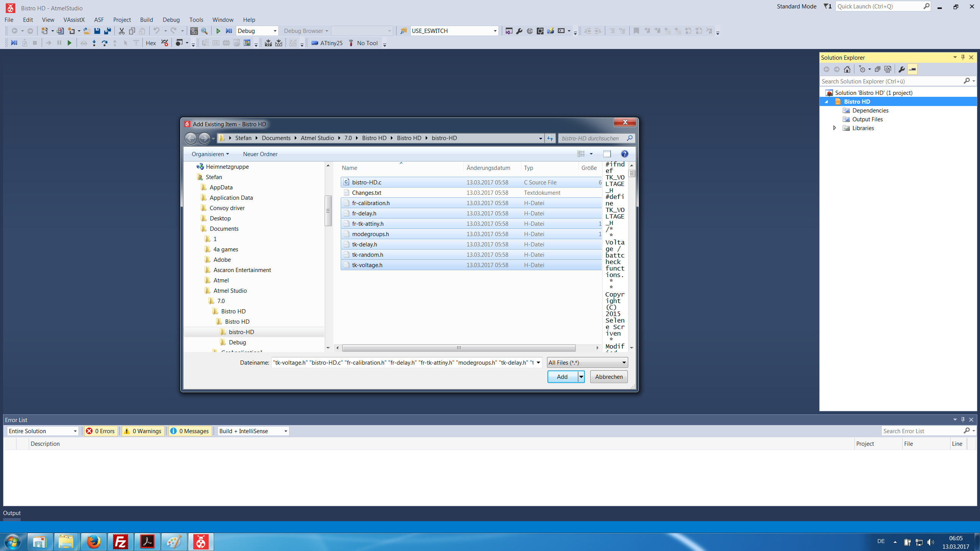This screenshot has height=551, width=980.
Task: Open Firefox from the taskbar
Action: coord(94,542)
